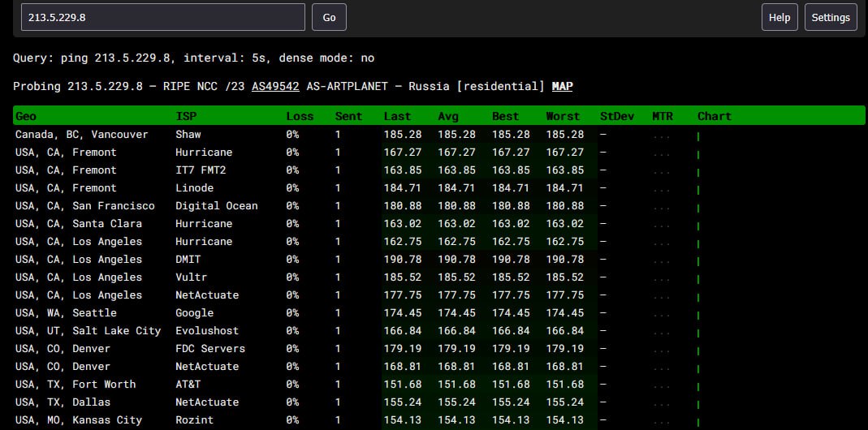This screenshot has height=430, width=868.
Task: Click the 174.45 Avg value
Action: [x=456, y=312]
